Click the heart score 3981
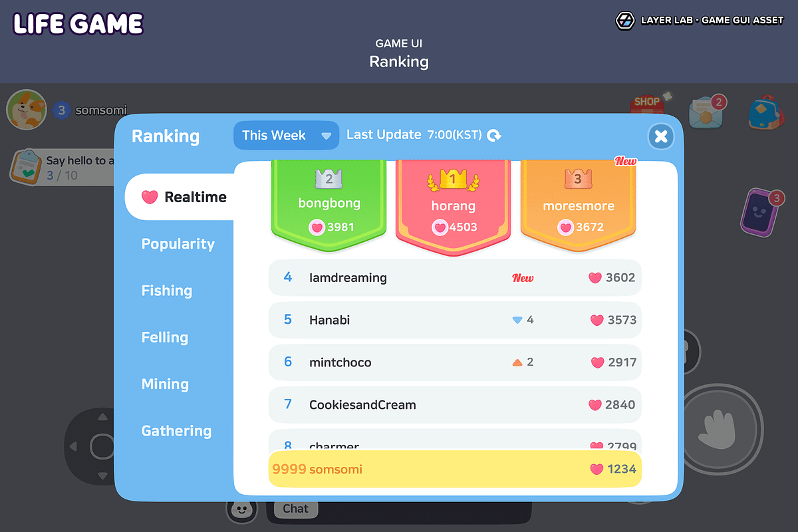 pyautogui.click(x=331, y=227)
